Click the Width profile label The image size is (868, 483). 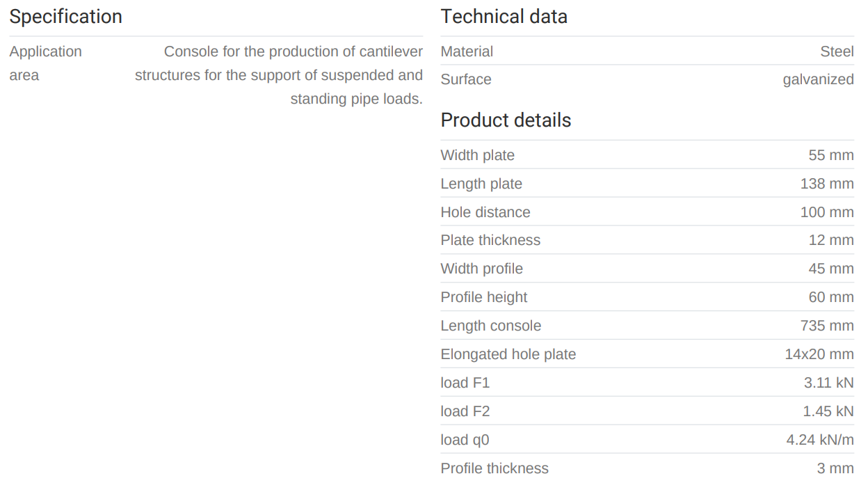(481, 269)
